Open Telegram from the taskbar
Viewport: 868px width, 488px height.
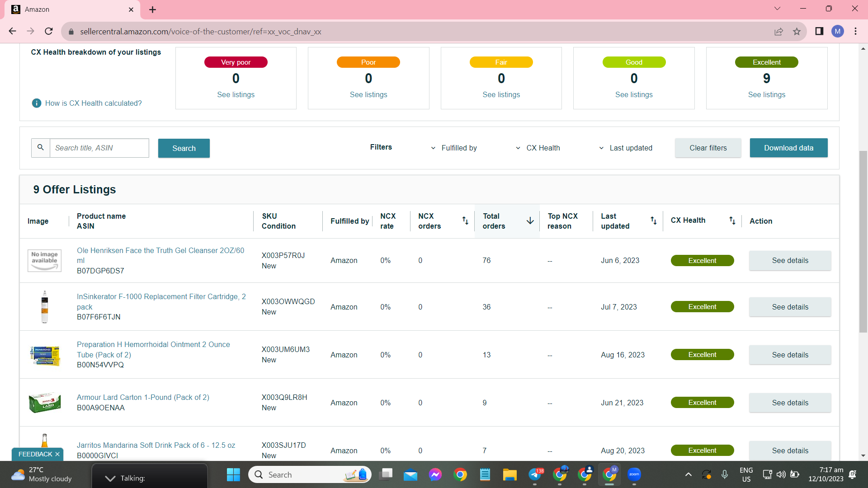pyautogui.click(x=535, y=474)
